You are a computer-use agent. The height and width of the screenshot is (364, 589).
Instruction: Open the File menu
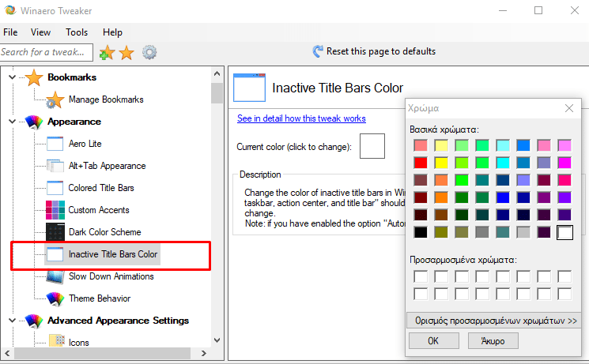[x=10, y=32]
